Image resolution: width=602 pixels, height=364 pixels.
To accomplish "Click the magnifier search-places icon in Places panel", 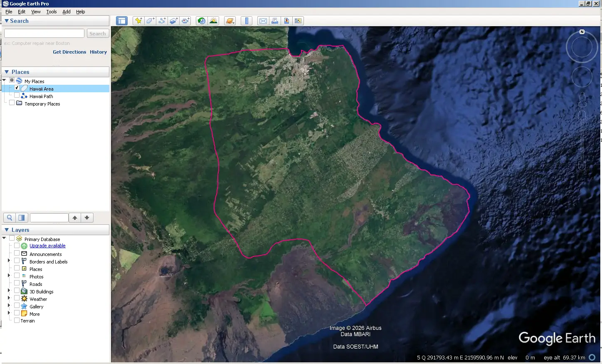I will click(10, 218).
